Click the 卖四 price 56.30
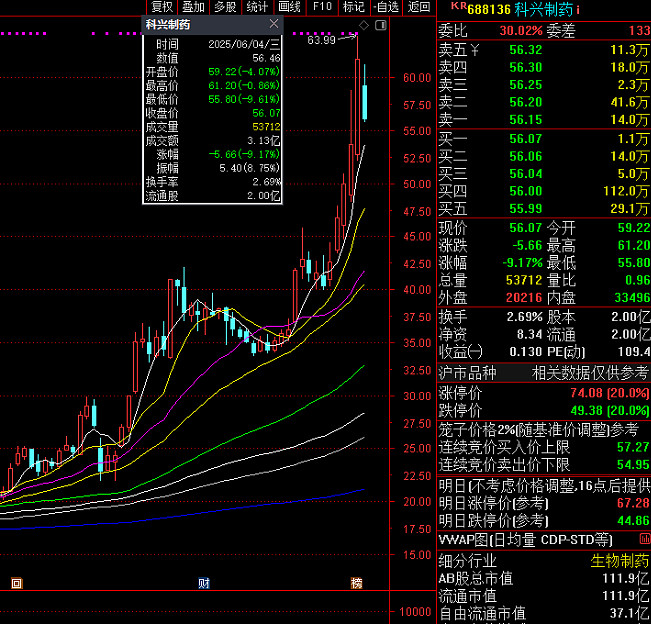 [526, 67]
